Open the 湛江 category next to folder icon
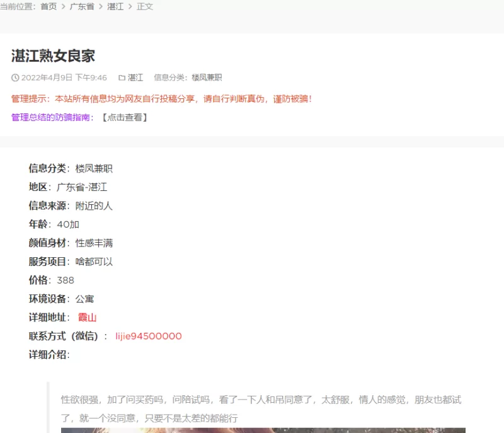504x433 pixels. tap(135, 78)
